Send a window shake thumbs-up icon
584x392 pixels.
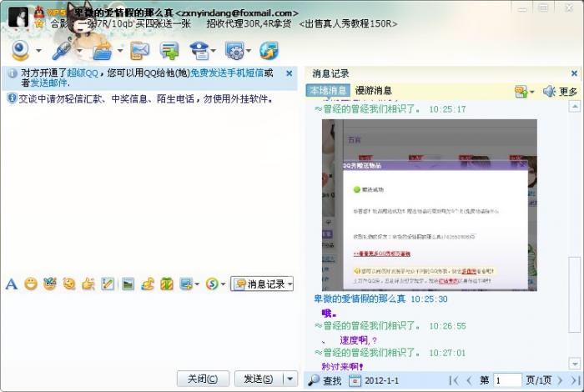tap(88, 284)
